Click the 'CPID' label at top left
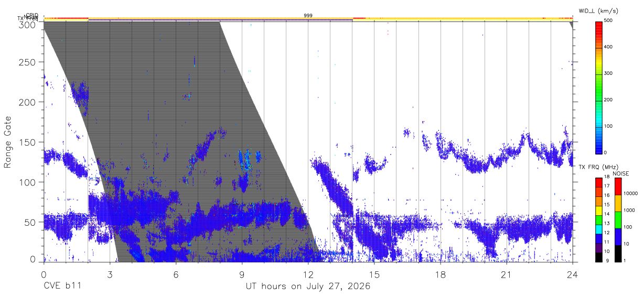 click(33, 16)
